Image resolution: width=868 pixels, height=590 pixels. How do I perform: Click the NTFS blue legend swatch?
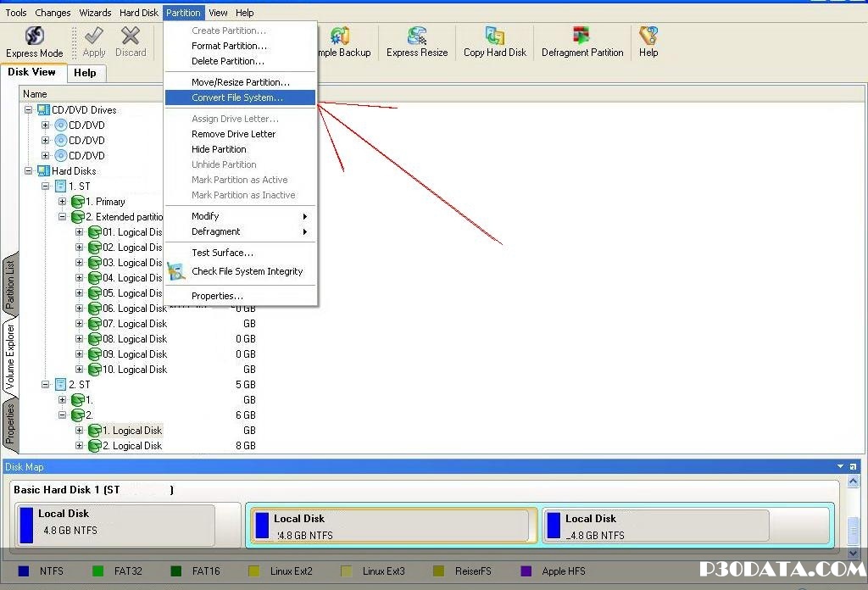[24, 571]
